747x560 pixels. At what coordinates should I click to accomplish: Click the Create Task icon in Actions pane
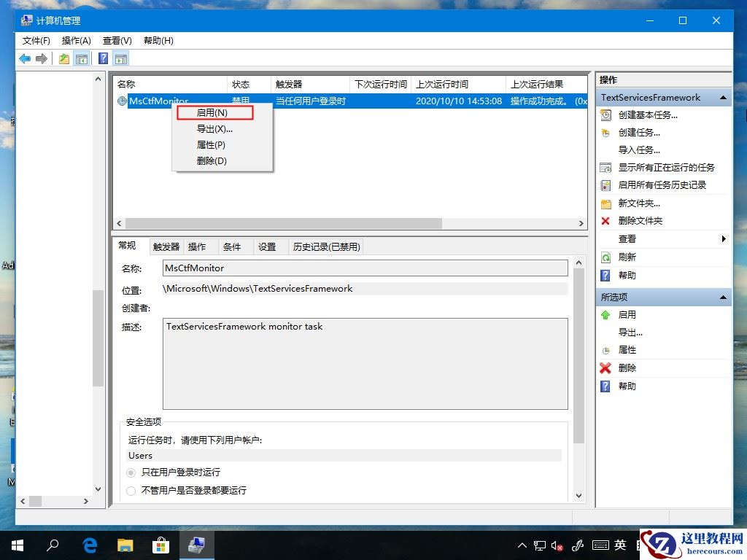coord(605,132)
